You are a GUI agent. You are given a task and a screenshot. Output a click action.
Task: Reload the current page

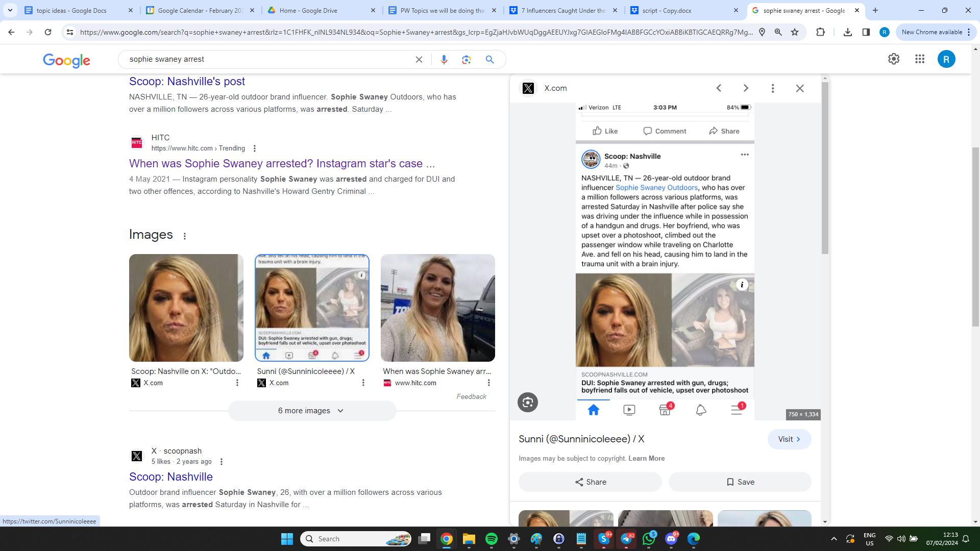coord(48,32)
